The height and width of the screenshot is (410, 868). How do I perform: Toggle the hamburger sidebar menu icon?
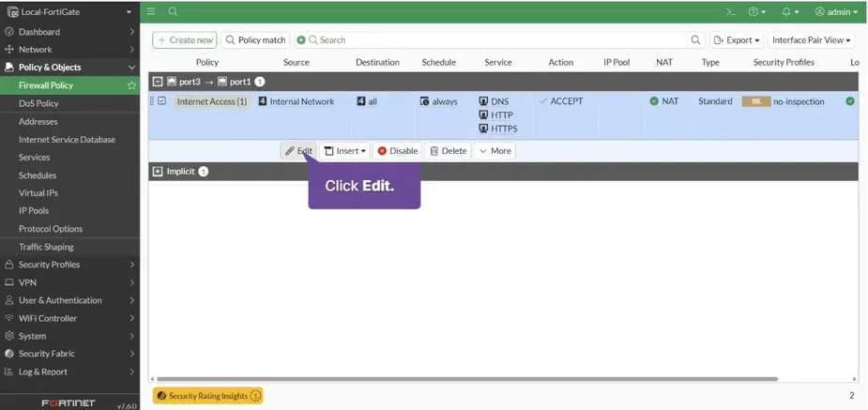[151, 11]
